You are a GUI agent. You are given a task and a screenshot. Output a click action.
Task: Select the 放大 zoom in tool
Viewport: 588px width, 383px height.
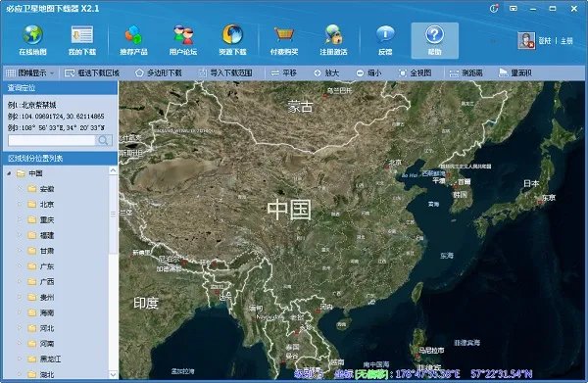pyautogui.click(x=326, y=73)
